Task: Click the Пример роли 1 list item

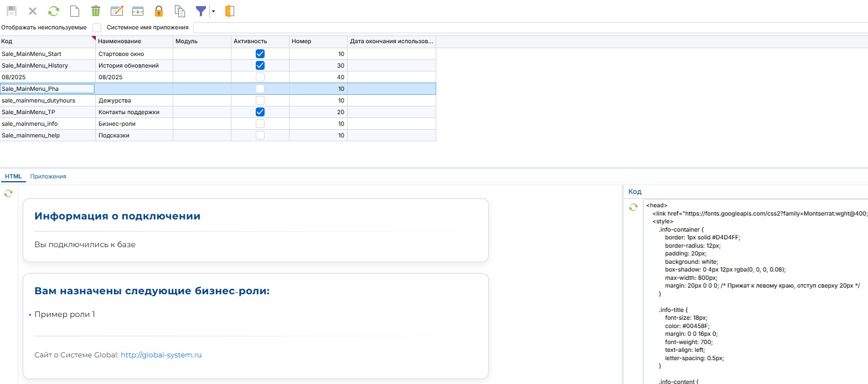Action: [x=65, y=314]
